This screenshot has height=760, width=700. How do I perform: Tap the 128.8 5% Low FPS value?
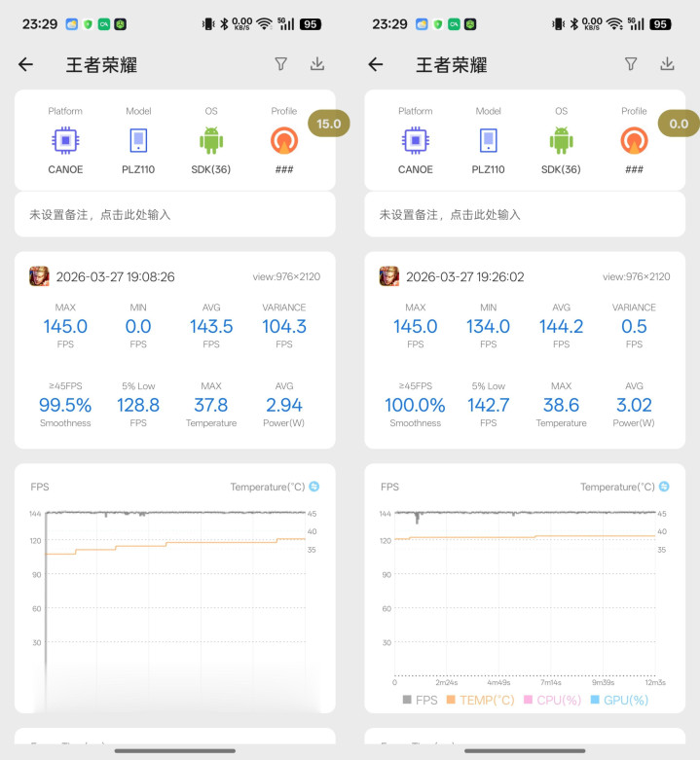[138, 405]
